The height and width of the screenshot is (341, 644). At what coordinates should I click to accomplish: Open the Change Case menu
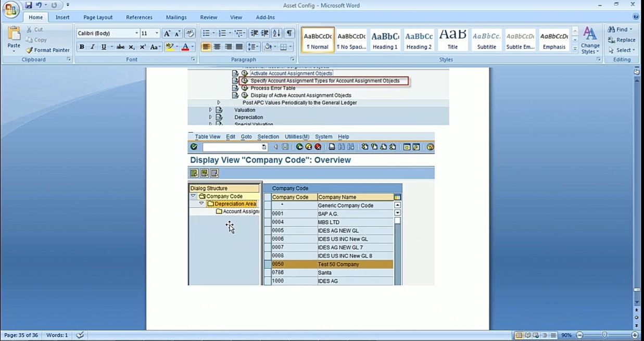coord(155,47)
